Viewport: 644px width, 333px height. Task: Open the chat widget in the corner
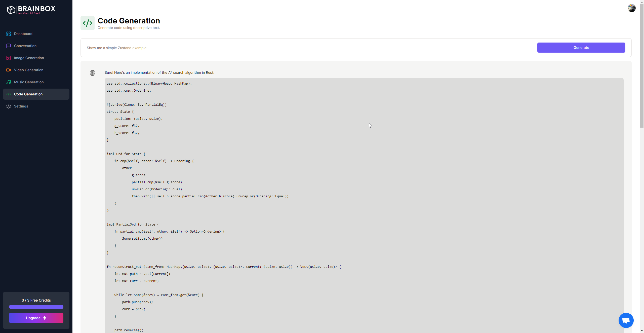click(x=626, y=320)
